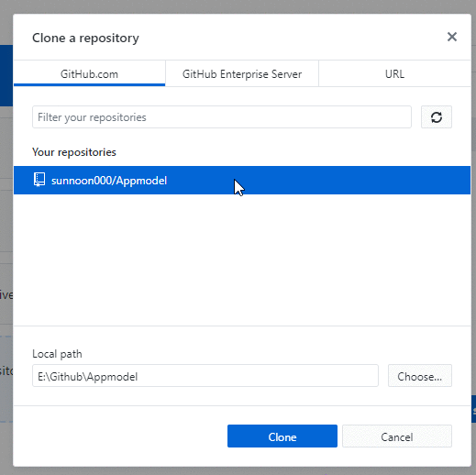Focus the Filter your repositories field
The width and height of the screenshot is (476, 475).
coord(222,117)
